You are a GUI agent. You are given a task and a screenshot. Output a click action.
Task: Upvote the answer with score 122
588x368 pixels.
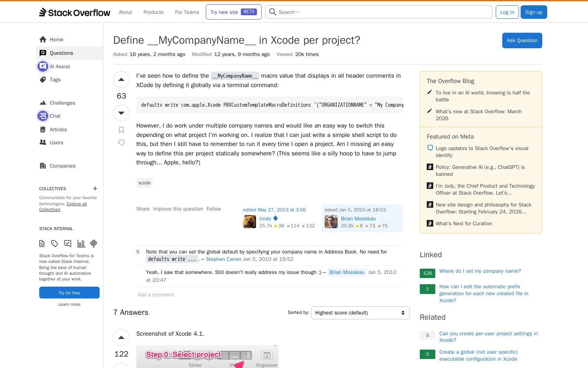click(121, 338)
